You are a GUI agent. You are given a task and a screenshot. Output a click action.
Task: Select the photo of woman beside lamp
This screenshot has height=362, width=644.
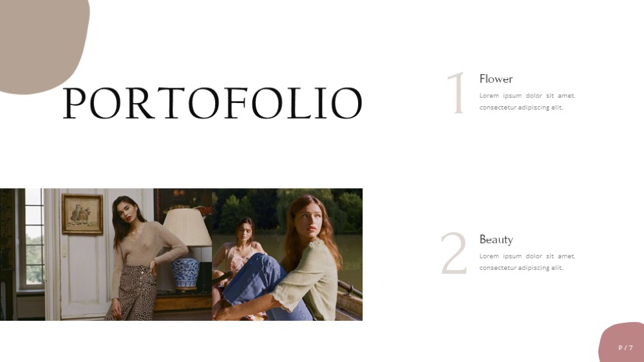pyautogui.click(x=106, y=254)
